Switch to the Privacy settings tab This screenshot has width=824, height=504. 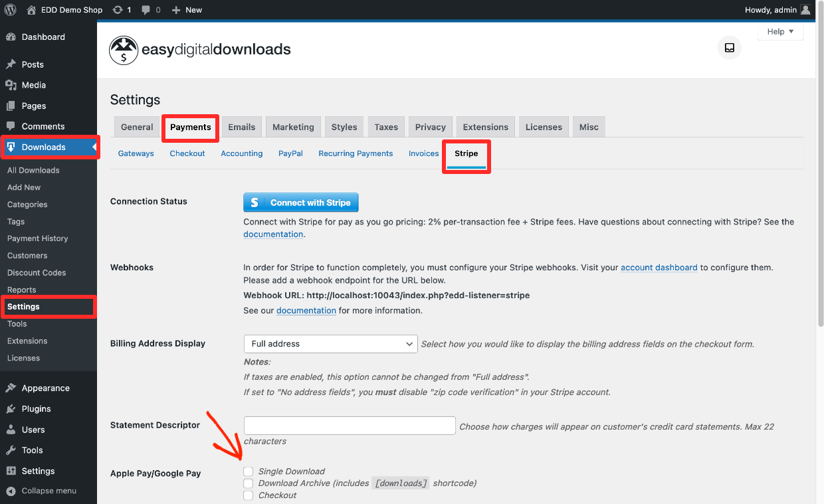click(x=431, y=127)
